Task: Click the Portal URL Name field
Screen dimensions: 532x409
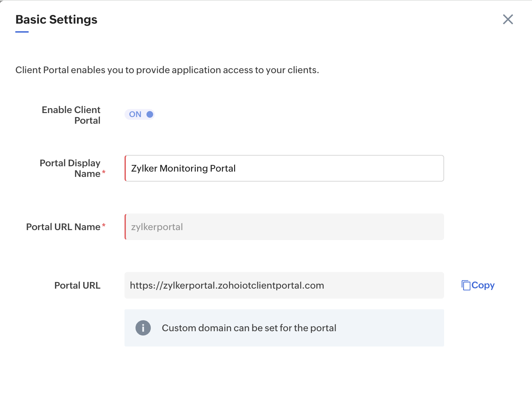Action: (284, 227)
